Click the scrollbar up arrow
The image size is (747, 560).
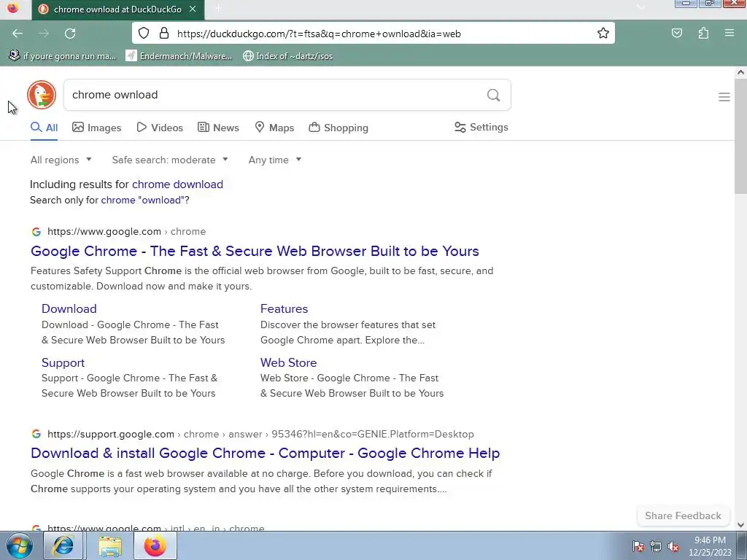(x=740, y=72)
